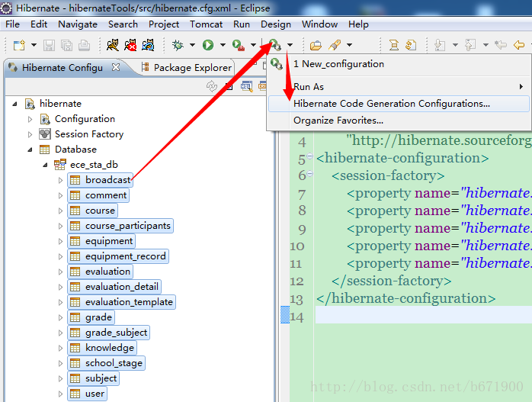532x402 pixels.
Task: Select the comment table row
Action: point(98,195)
